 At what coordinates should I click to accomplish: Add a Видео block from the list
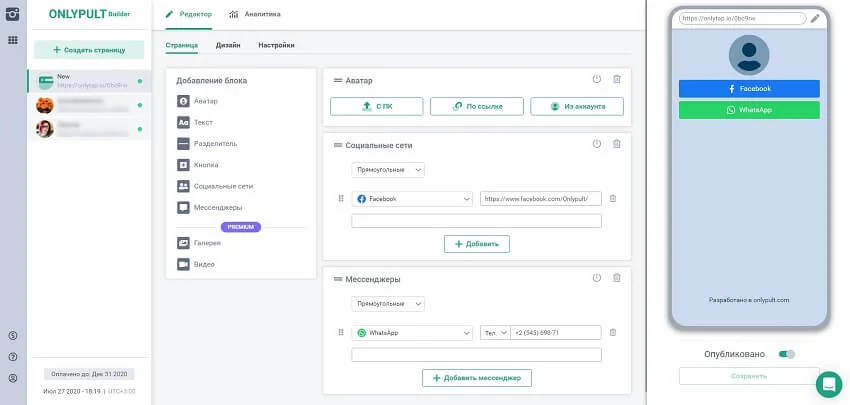tap(203, 264)
